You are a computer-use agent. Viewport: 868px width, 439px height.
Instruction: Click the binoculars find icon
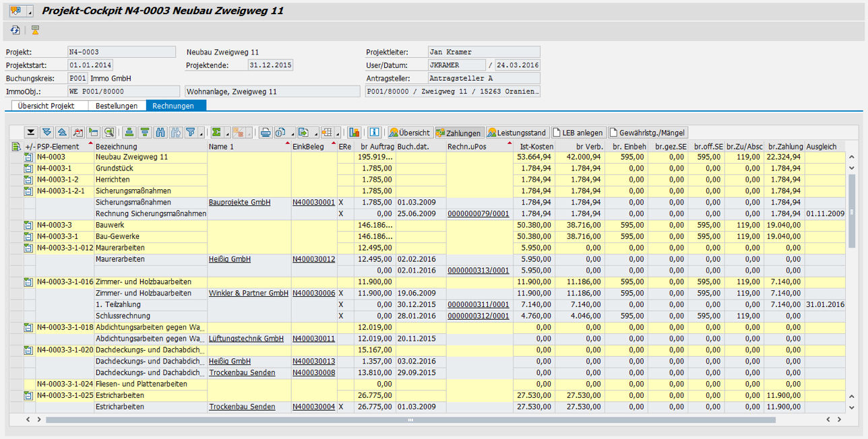click(160, 133)
